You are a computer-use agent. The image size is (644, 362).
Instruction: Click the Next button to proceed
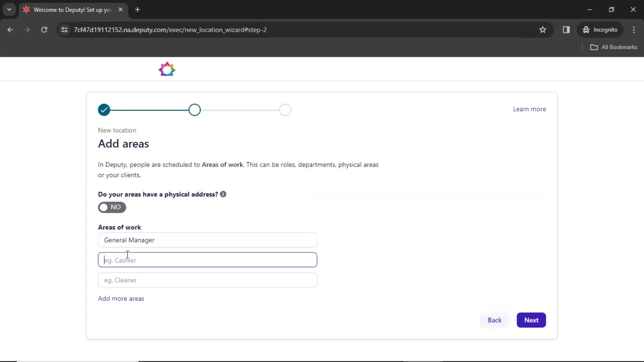coord(531,320)
